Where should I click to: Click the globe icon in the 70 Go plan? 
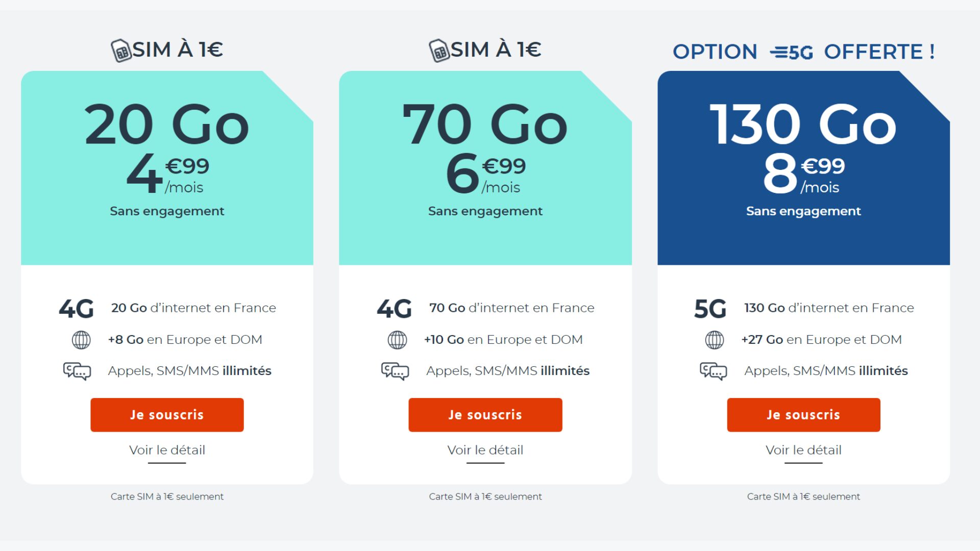click(x=397, y=340)
